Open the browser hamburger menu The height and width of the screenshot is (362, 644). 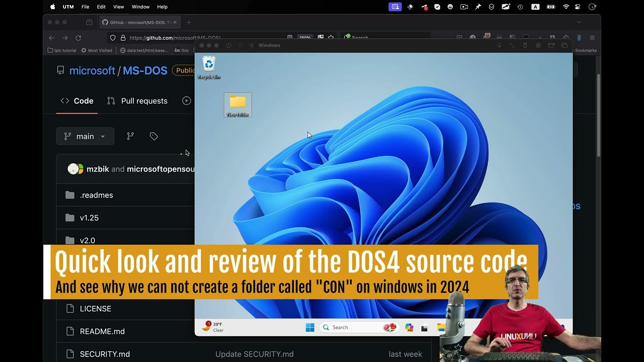pos(592,38)
